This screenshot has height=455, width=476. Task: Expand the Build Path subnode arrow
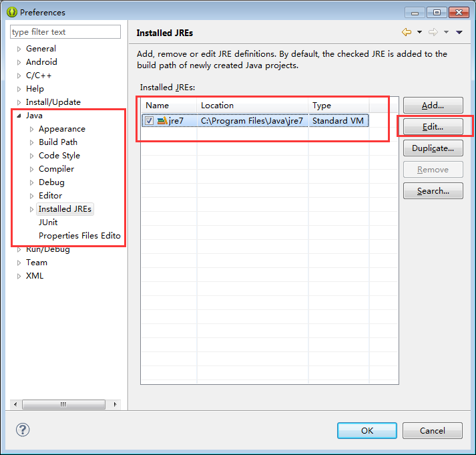[x=31, y=142]
